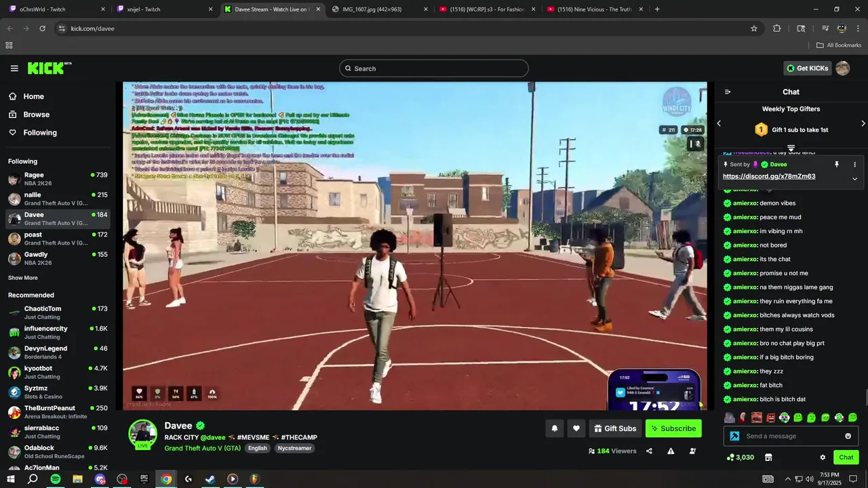Image resolution: width=868 pixels, height=488 pixels.
Task: Expand following list with Show More
Action: [23, 278]
